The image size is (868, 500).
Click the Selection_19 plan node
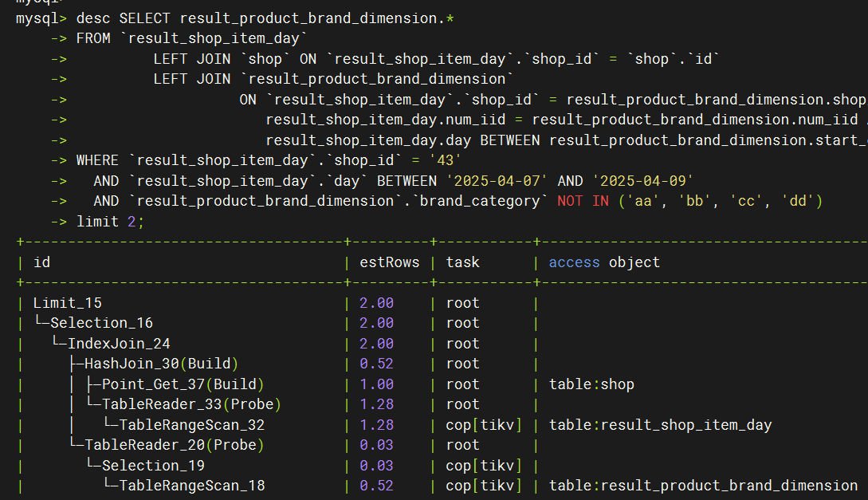(153, 465)
